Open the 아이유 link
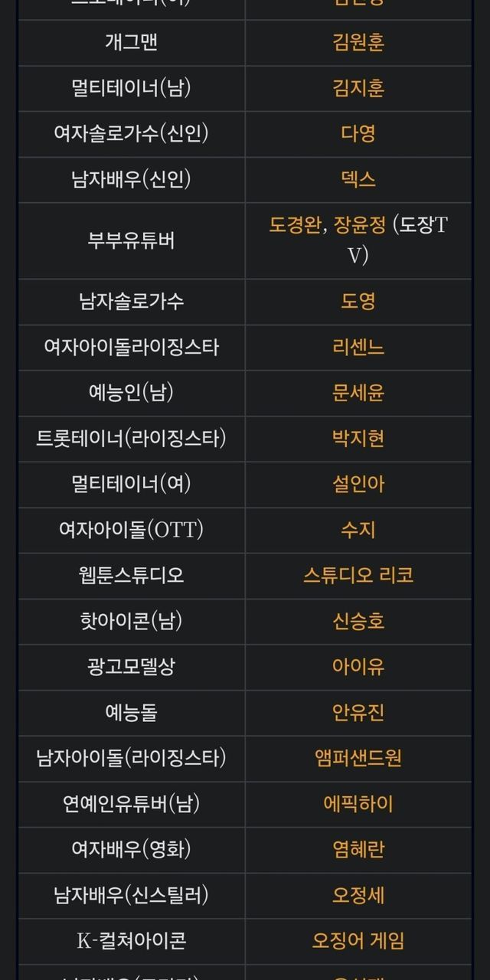This screenshot has width=490, height=980. (358, 667)
